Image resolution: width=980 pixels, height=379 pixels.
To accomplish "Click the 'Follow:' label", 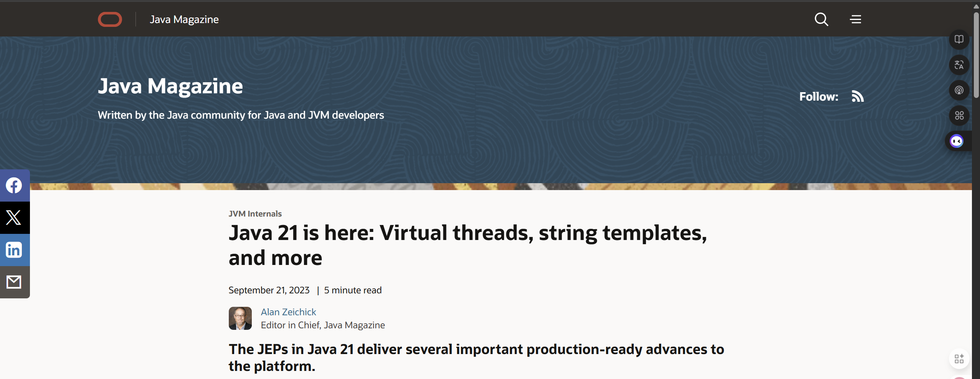I will click(819, 96).
